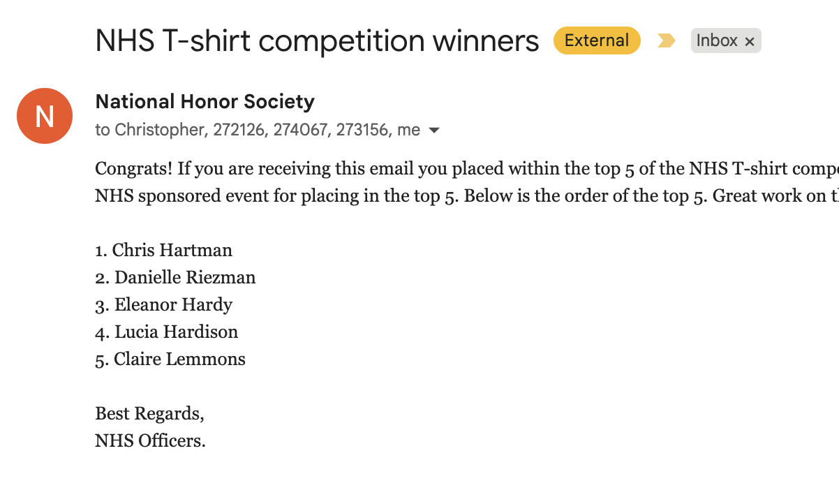Click third-place name Eleanor Hardy
The height and width of the screenshot is (504, 839).
point(173,305)
